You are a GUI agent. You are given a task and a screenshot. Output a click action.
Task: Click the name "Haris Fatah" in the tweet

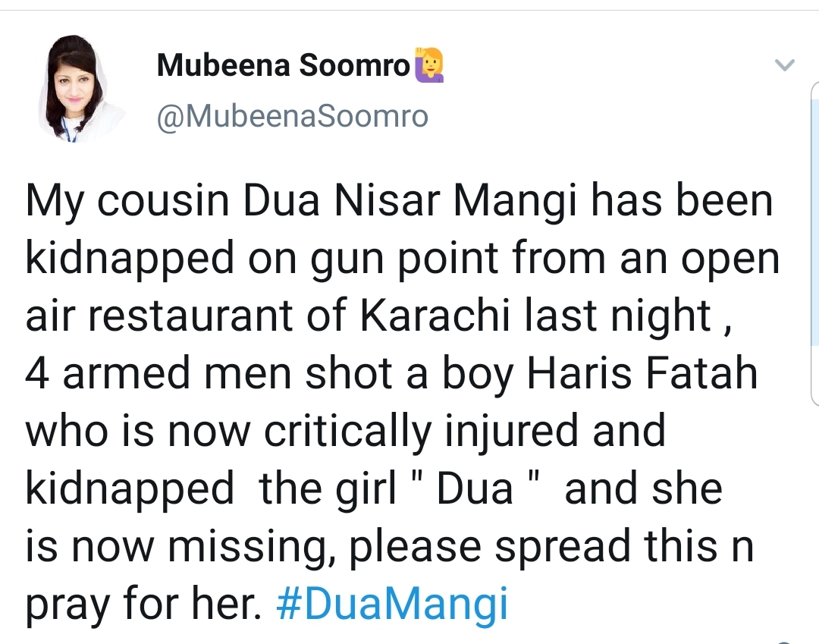642,373
